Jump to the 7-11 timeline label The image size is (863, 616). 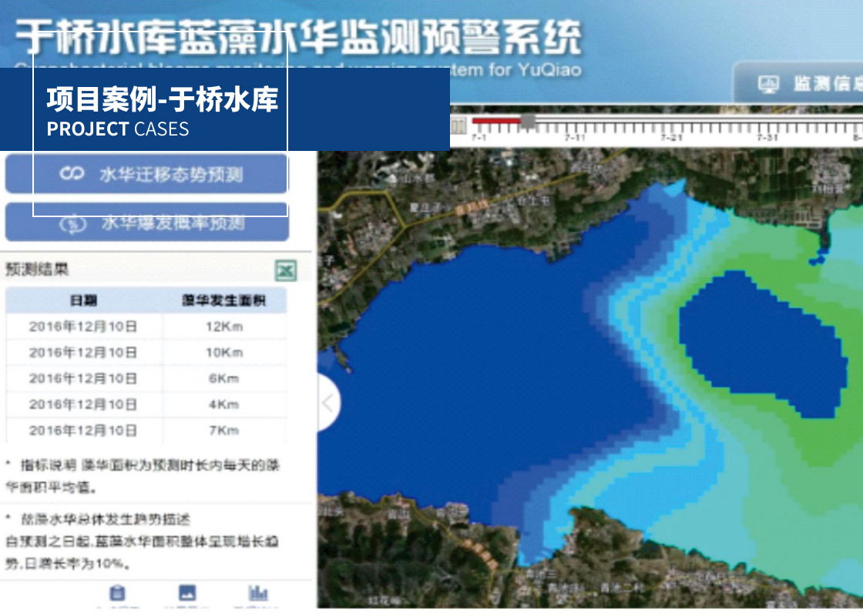pos(575,137)
